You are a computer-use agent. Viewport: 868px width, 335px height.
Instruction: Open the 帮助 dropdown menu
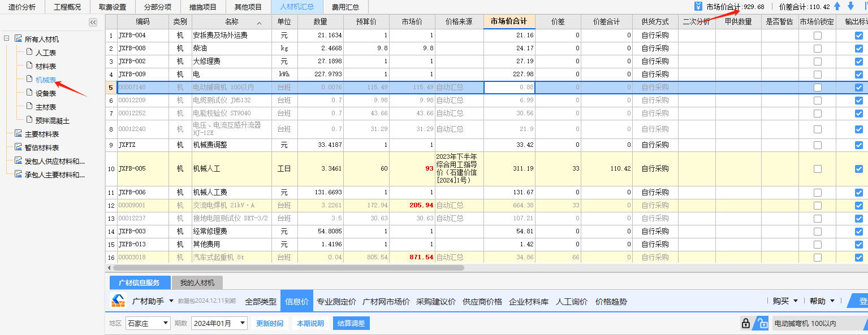pyautogui.click(x=822, y=301)
